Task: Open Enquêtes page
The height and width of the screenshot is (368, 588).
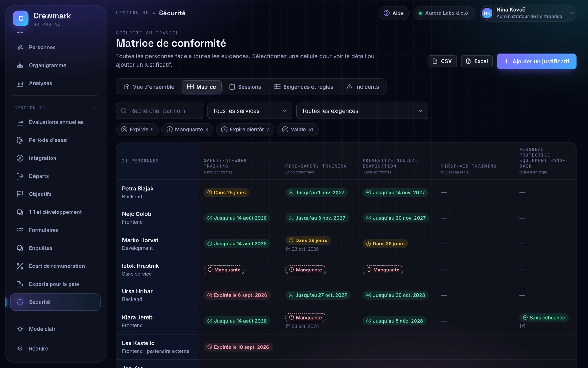Action: (x=55, y=248)
